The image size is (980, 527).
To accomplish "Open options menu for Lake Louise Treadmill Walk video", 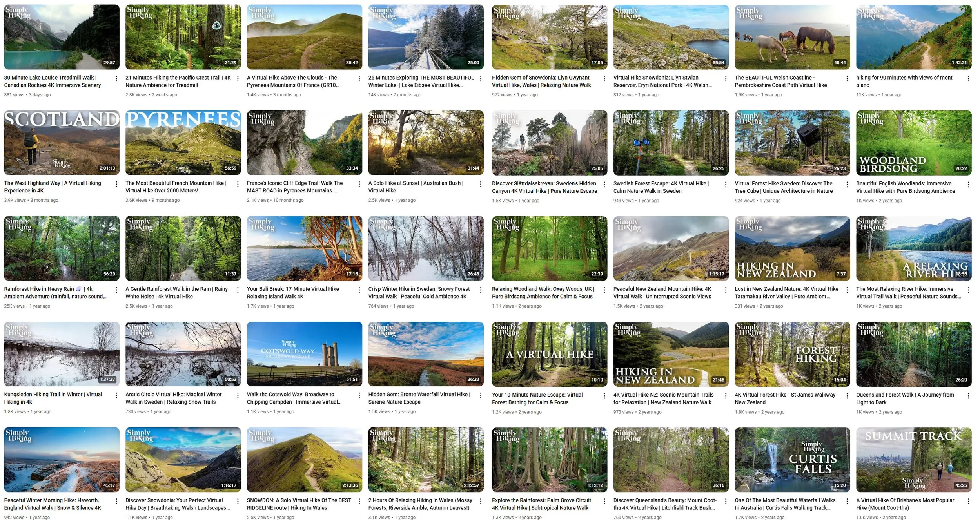I will [x=116, y=79].
